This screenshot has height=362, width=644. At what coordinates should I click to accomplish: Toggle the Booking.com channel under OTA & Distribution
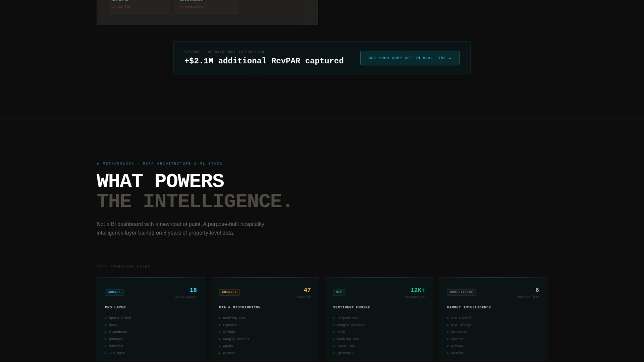234,318
